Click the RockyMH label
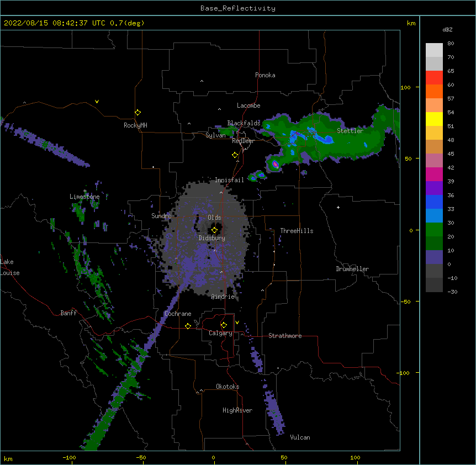This screenshot has width=476, height=465. coord(135,125)
